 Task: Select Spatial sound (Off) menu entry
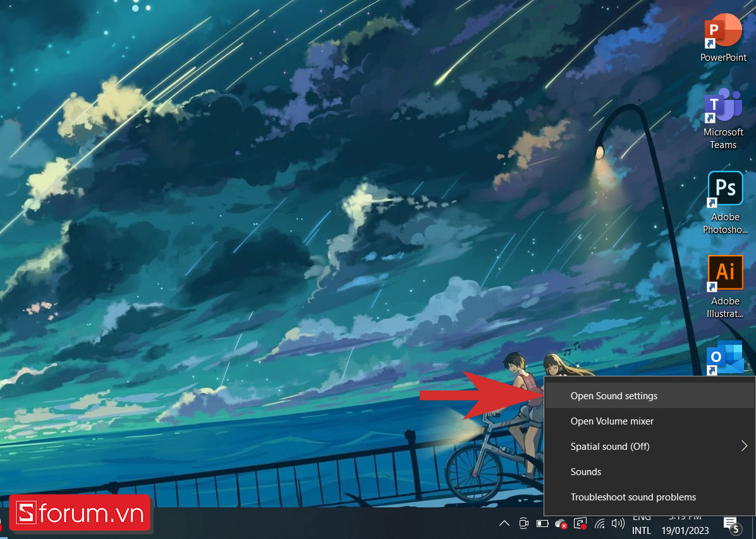(x=649, y=447)
